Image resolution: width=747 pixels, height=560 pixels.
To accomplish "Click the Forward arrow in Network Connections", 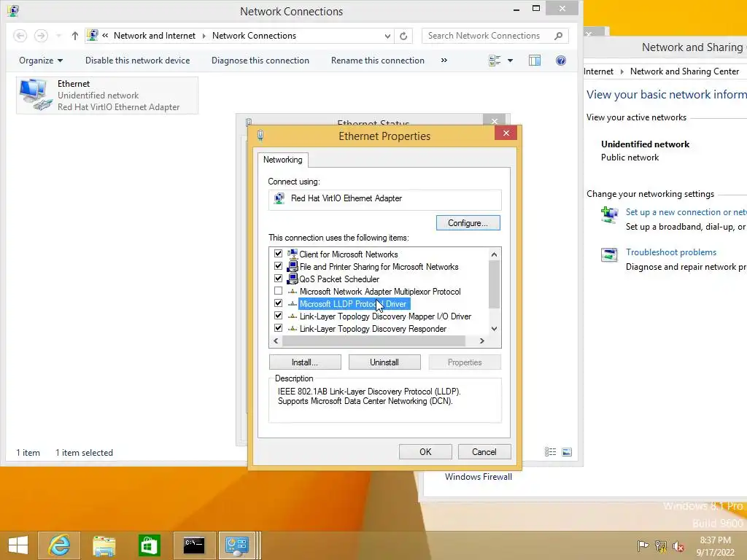I will [x=42, y=36].
